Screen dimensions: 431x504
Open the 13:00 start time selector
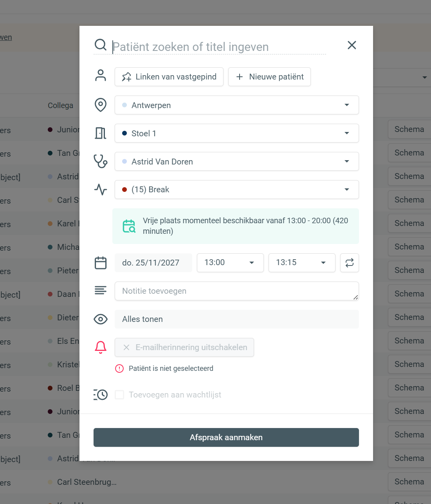(x=230, y=262)
